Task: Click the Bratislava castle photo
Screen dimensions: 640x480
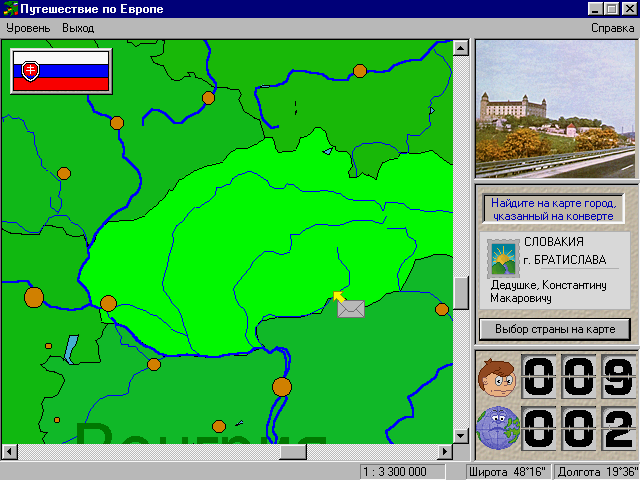Action: (555, 109)
